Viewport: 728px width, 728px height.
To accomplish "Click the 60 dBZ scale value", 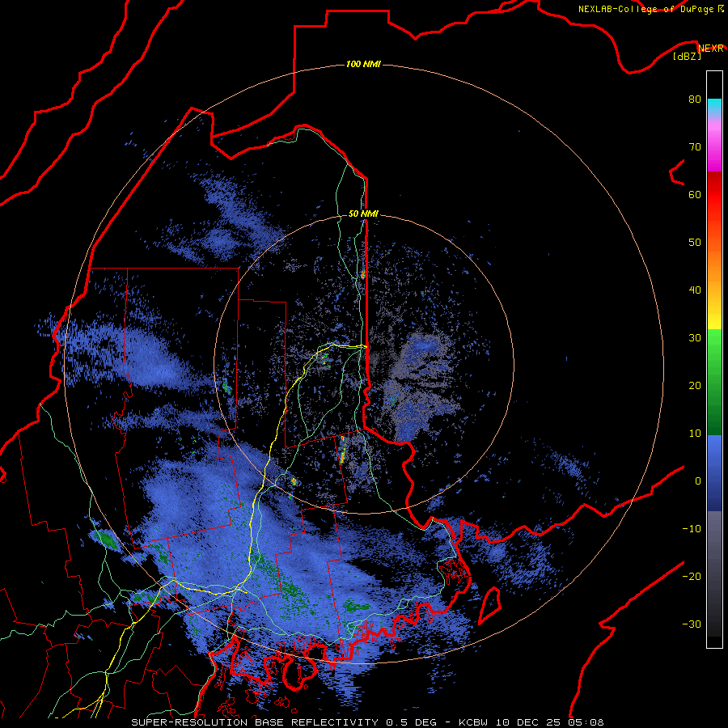I will [x=695, y=194].
